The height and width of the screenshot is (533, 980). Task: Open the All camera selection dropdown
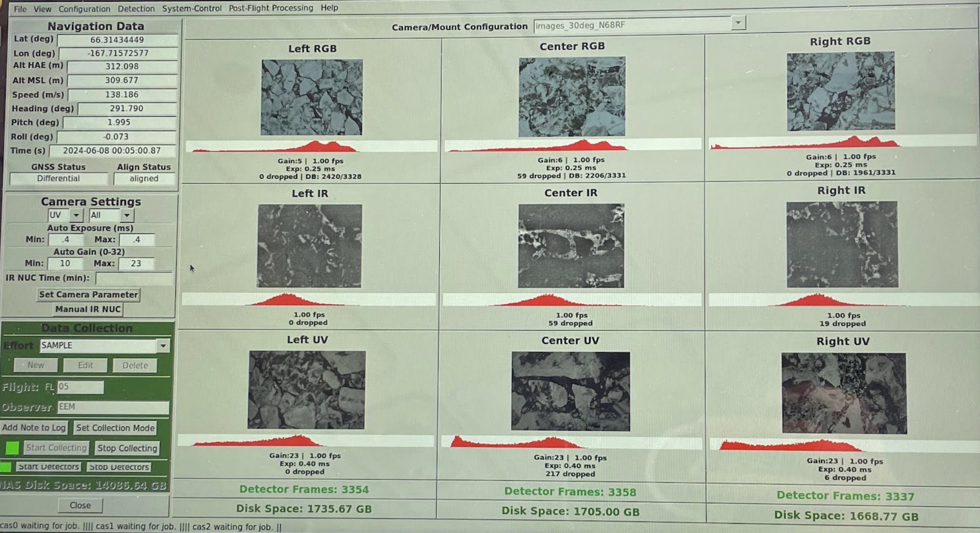click(x=126, y=215)
